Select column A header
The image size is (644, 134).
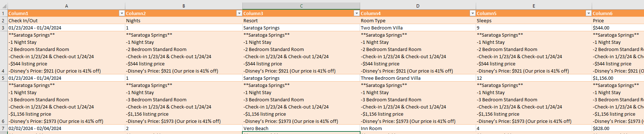(x=67, y=6)
